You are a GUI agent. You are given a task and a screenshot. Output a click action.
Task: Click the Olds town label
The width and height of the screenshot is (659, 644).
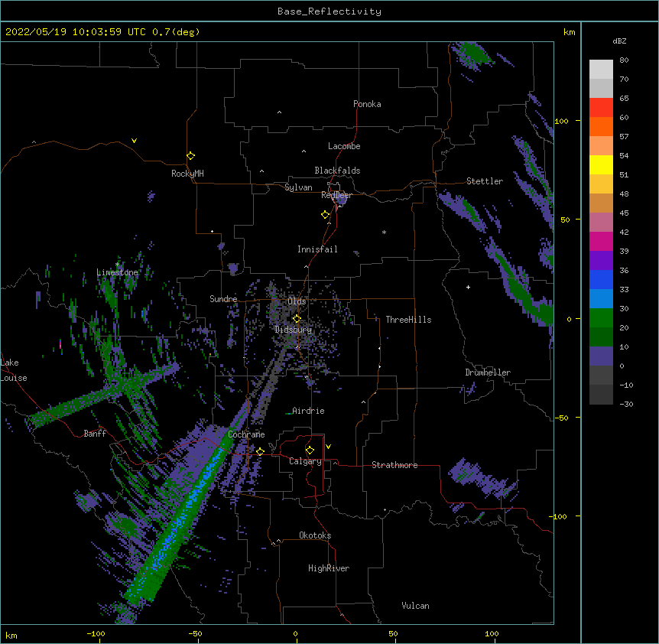coord(297,301)
